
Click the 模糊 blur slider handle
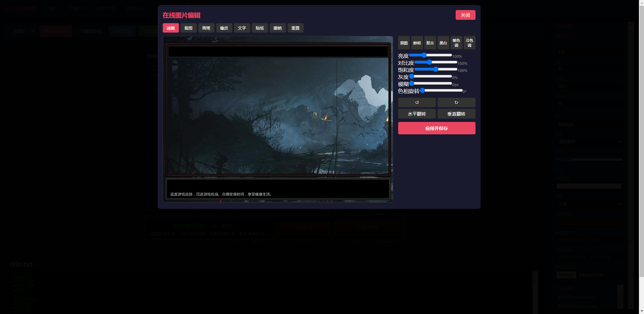pyautogui.click(x=412, y=83)
